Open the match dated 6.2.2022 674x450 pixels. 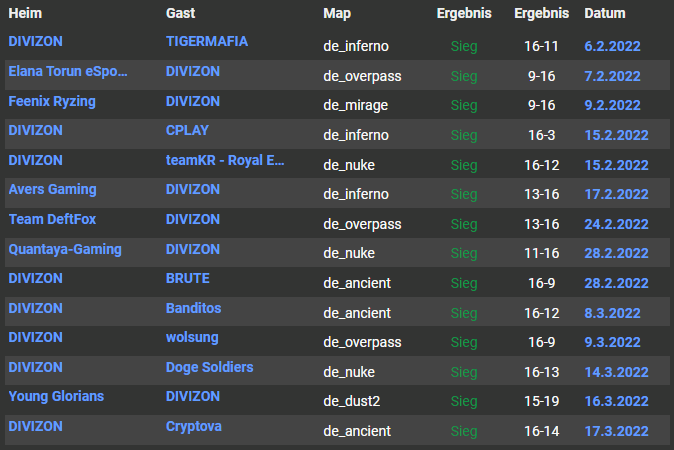(612, 47)
